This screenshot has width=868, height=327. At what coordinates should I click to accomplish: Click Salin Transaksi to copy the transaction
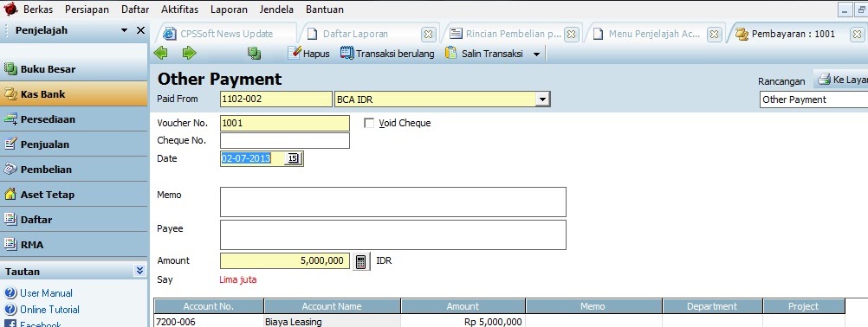coord(485,54)
